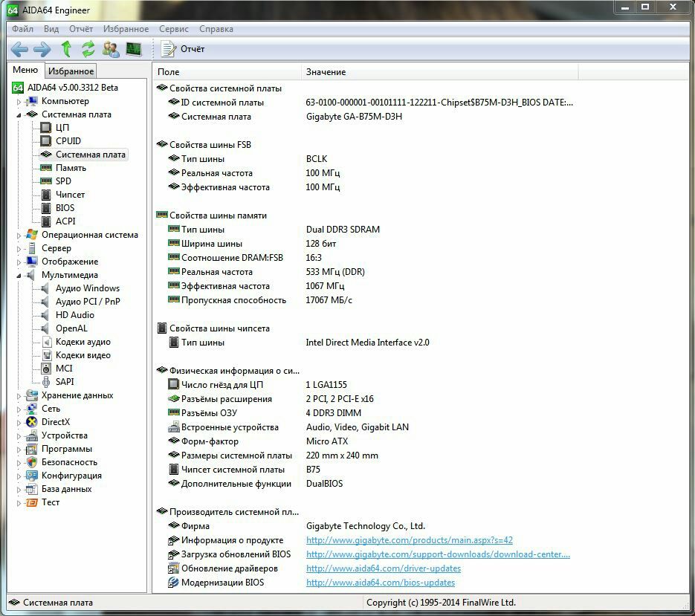The height and width of the screenshot is (616, 695).
Task: Click the MCI device icon
Action: pyautogui.click(x=46, y=369)
